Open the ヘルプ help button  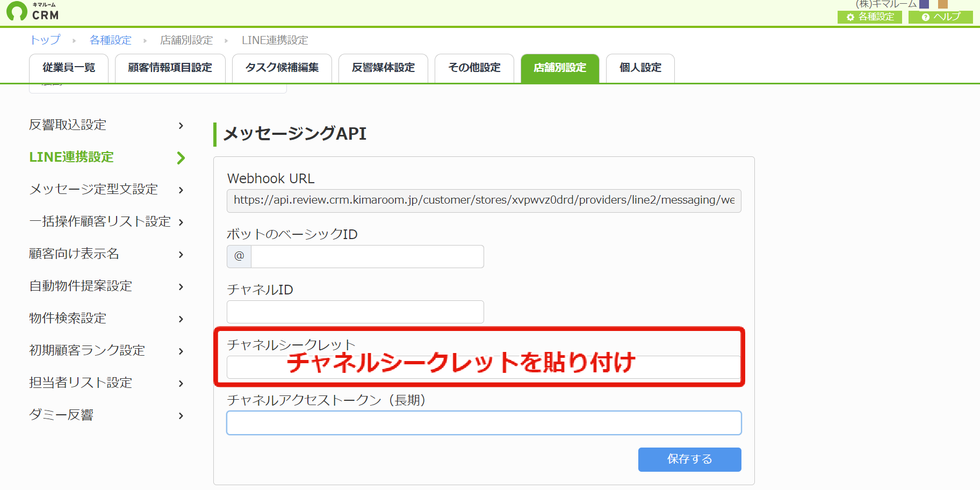(940, 17)
